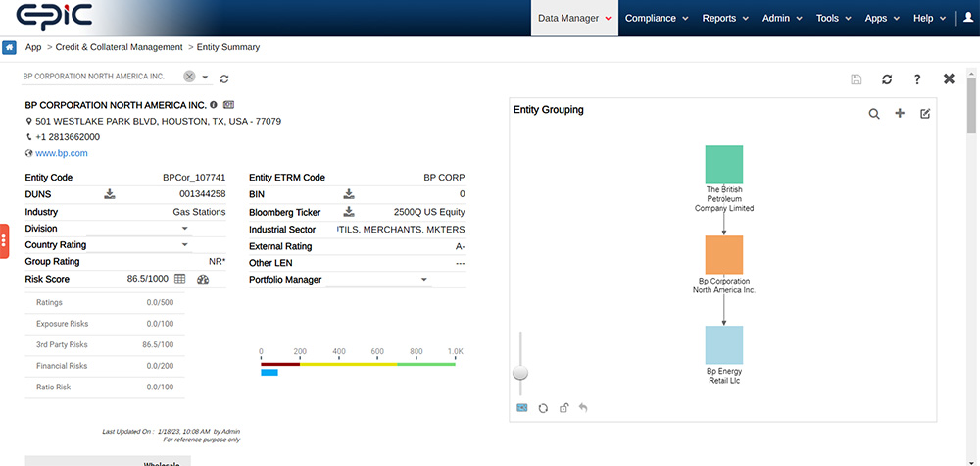
Task: Download BIN data using its download icon
Action: (349, 194)
